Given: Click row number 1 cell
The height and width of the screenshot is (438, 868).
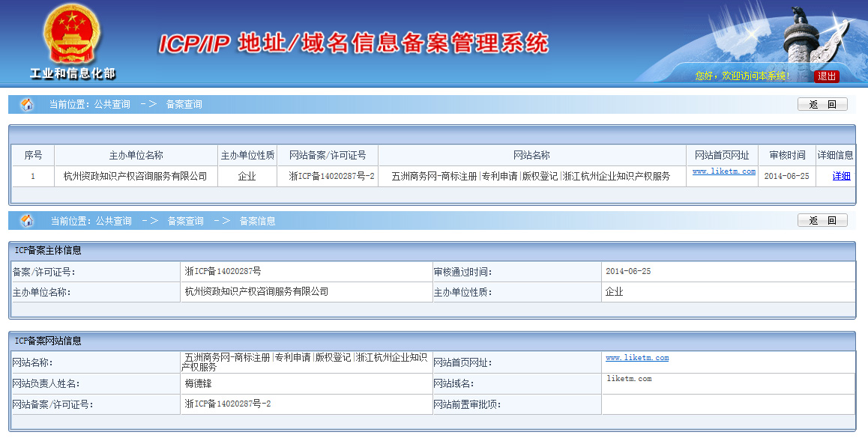Looking at the screenshot, I should coord(33,177).
